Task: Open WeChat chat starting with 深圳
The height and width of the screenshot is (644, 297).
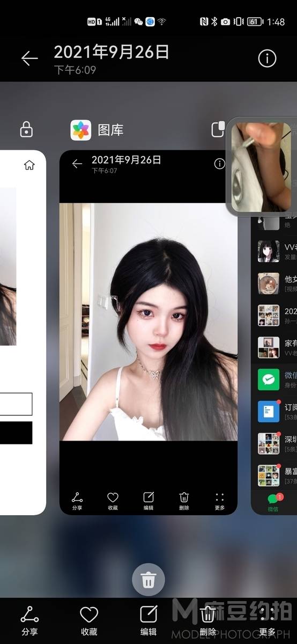Action: pos(274,443)
